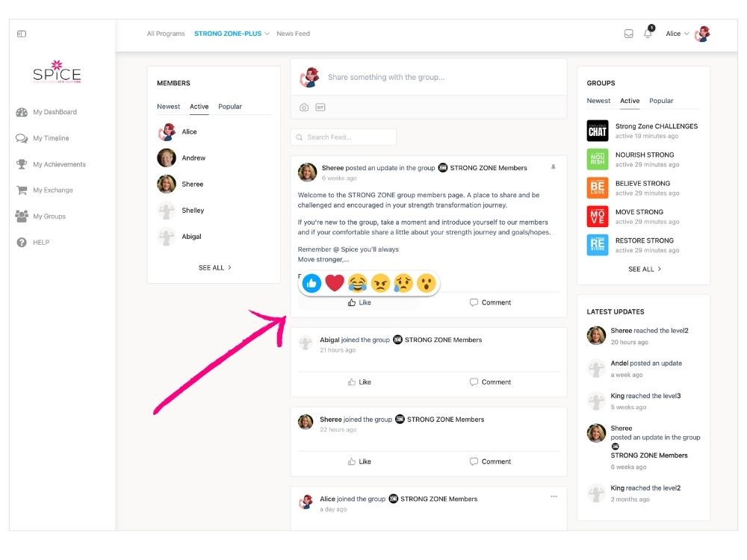Click the camera photo upload icon
747x560 pixels.
click(x=304, y=108)
